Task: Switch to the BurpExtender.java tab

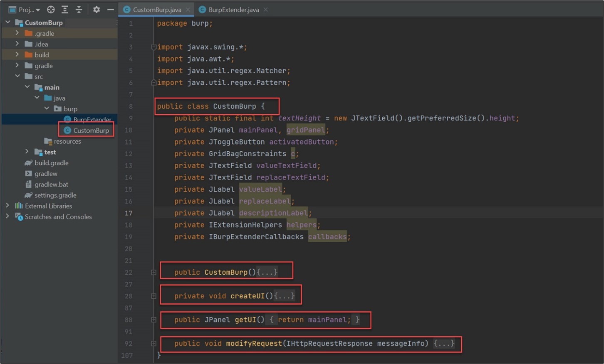Action: pos(233,10)
